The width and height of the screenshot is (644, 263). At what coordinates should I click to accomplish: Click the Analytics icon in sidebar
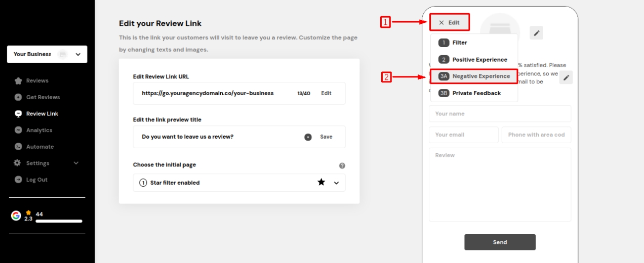pyautogui.click(x=18, y=130)
